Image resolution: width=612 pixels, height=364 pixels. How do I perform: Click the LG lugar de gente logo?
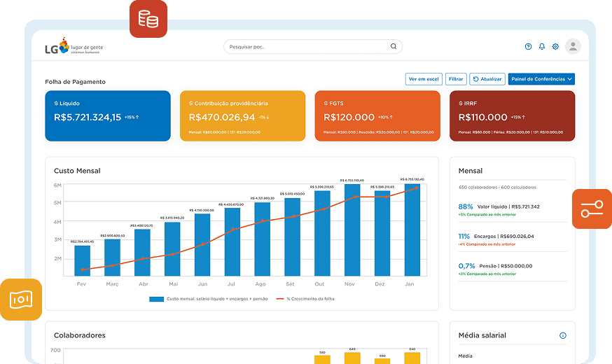pos(73,47)
